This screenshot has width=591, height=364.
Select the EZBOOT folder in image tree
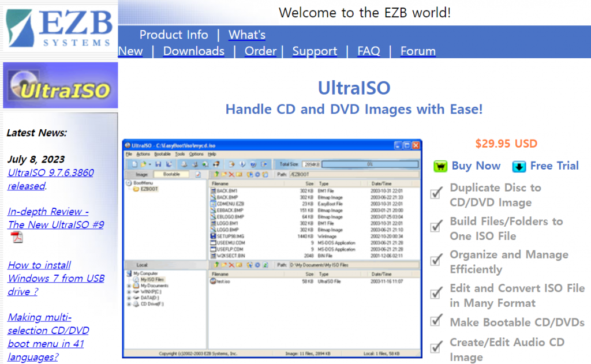(148, 189)
